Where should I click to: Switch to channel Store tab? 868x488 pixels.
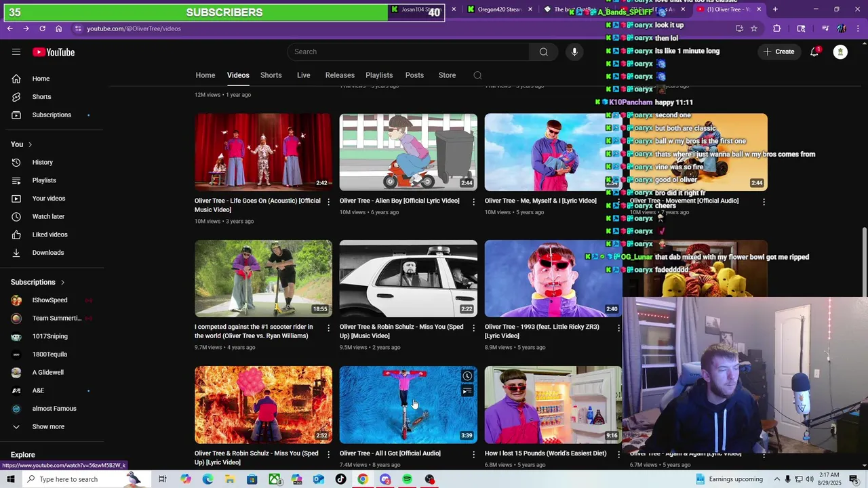pyautogui.click(x=447, y=75)
